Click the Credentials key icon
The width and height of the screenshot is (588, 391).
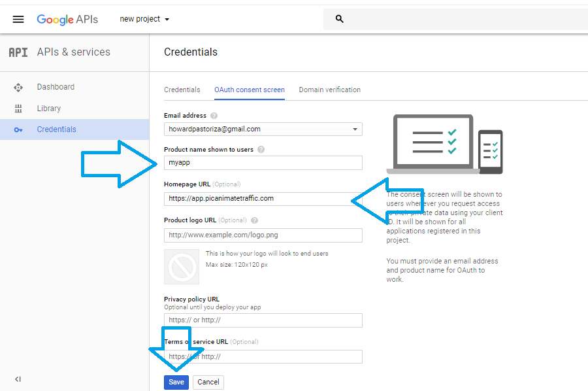tap(18, 130)
